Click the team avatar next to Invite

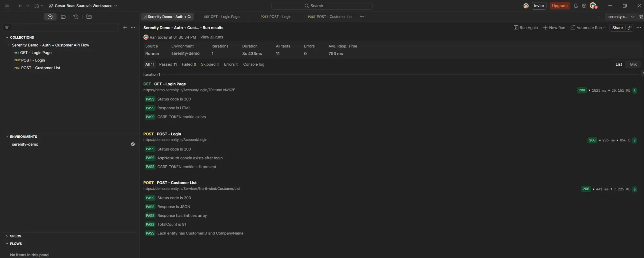526,6
